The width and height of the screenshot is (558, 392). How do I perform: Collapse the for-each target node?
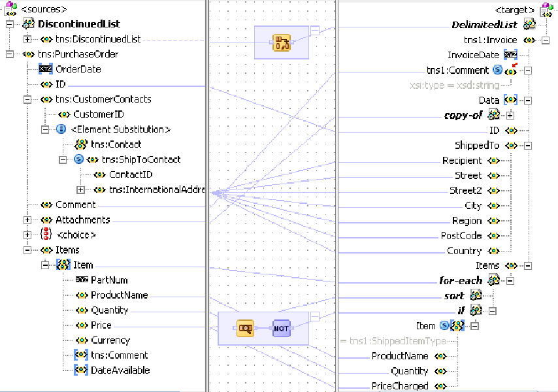[x=510, y=281]
